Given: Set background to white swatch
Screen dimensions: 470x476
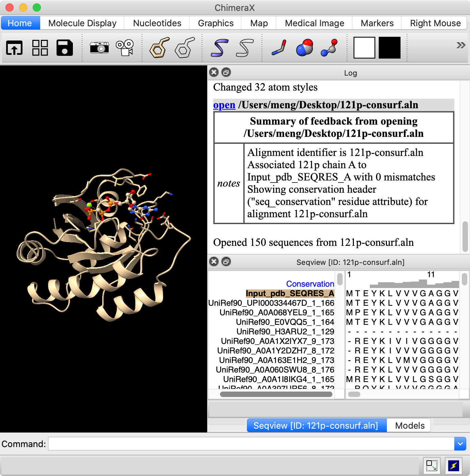Looking at the screenshot, I should click(364, 48).
